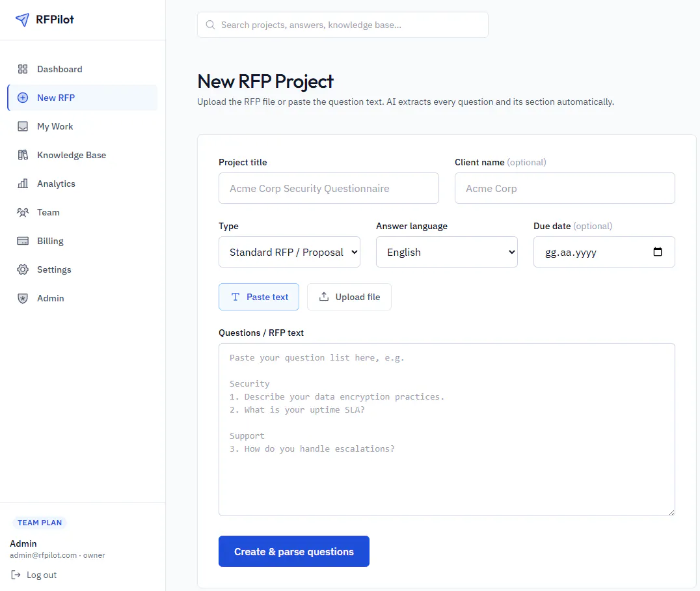Screen dimensions: 700x591
Task: Click in the Questions / RFP text area
Action: pyautogui.click(x=446, y=430)
